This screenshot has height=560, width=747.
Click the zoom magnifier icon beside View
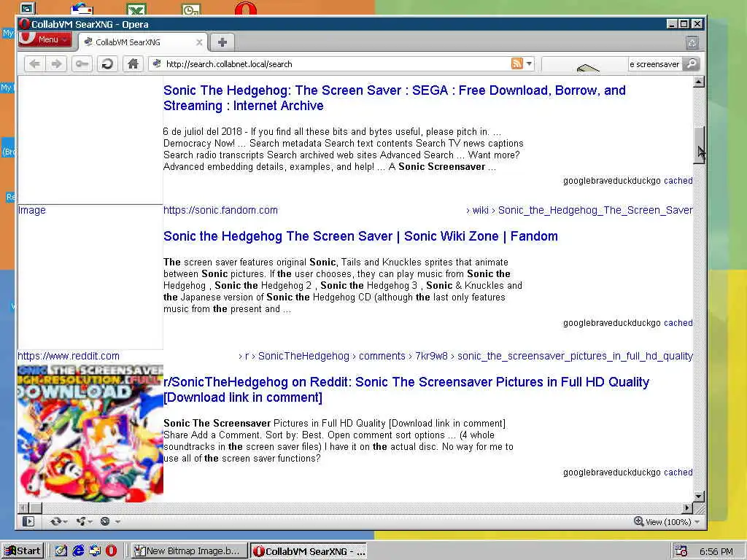638,521
